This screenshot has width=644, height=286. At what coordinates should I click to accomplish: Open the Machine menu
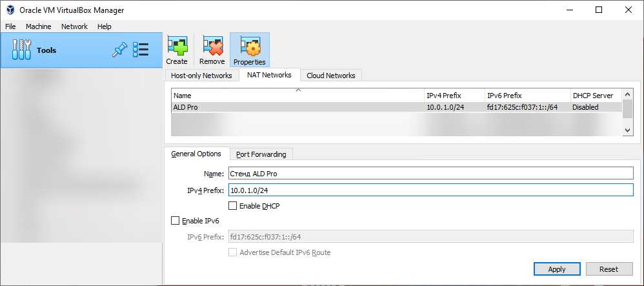tap(39, 26)
